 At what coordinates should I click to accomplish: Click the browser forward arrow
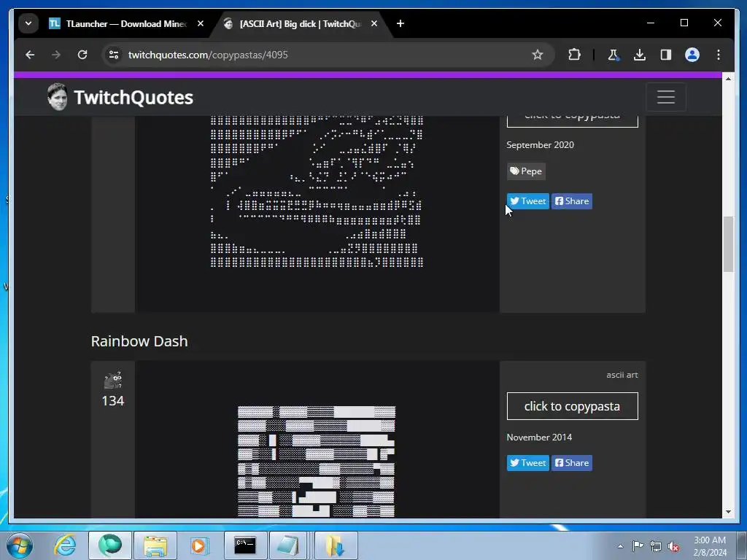pyautogui.click(x=56, y=55)
